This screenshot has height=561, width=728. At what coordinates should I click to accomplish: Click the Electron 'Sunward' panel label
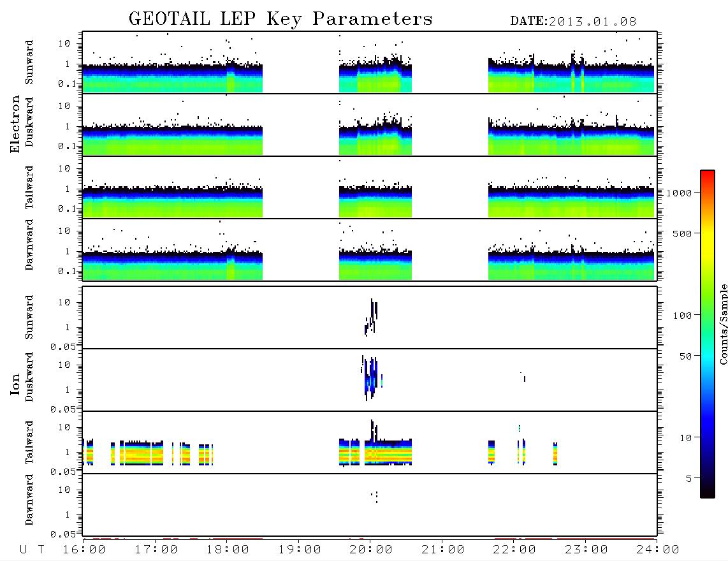pyautogui.click(x=29, y=62)
